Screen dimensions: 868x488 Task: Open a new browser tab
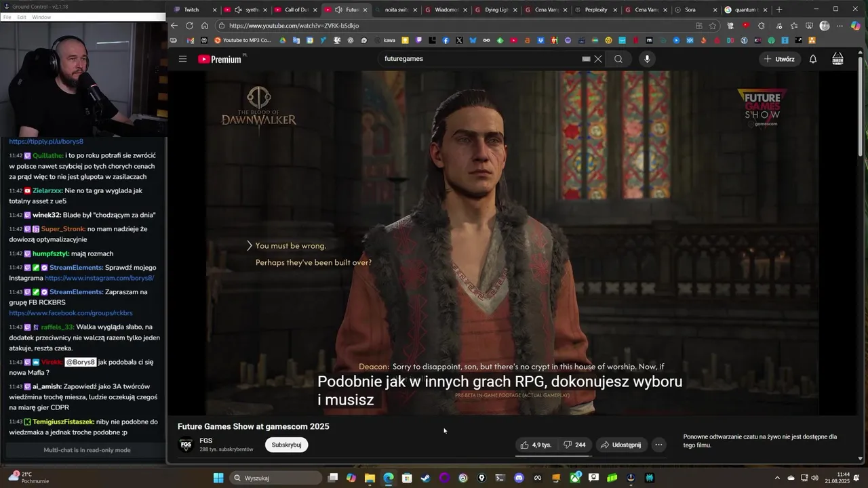click(779, 9)
